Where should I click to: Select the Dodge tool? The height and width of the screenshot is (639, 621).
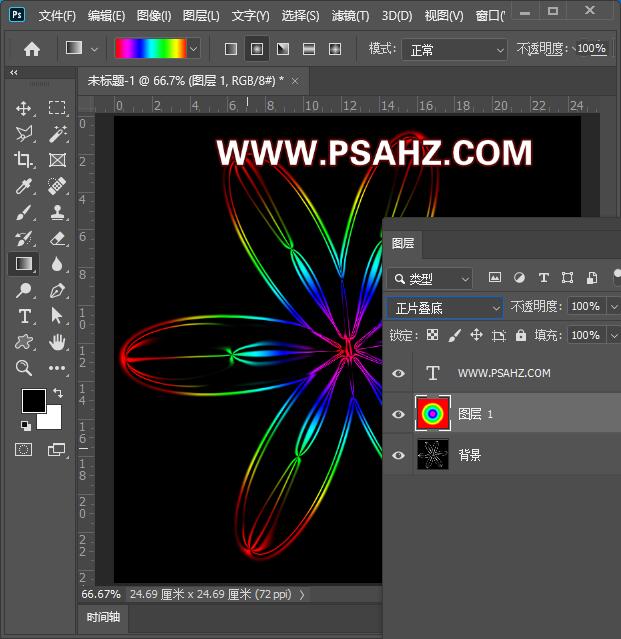(24, 290)
